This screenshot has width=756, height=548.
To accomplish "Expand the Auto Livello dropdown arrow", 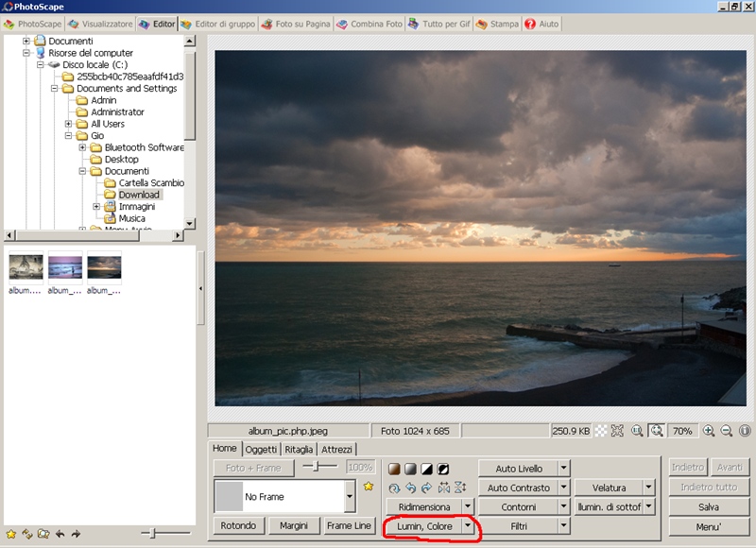I will pyautogui.click(x=563, y=469).
